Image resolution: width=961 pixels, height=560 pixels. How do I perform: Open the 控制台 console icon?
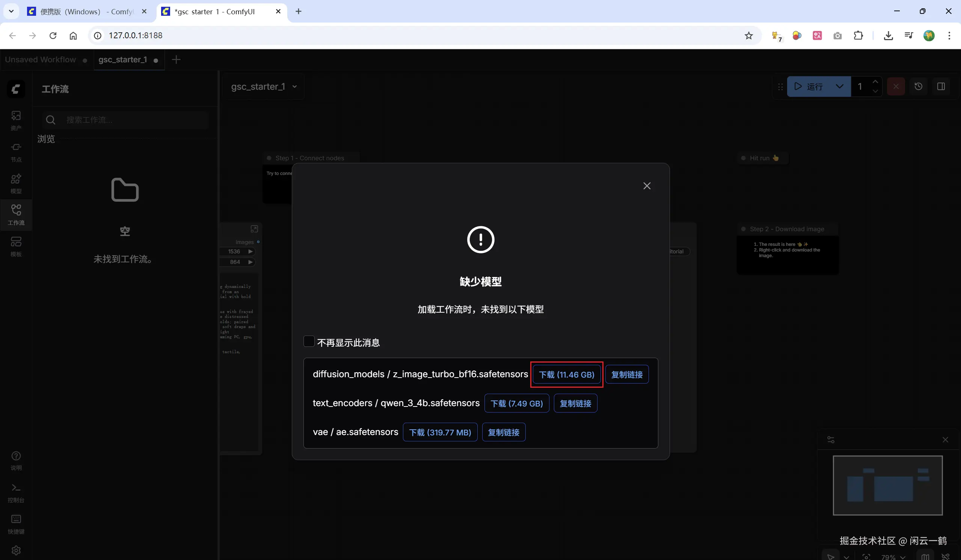[x=16, y=492]
